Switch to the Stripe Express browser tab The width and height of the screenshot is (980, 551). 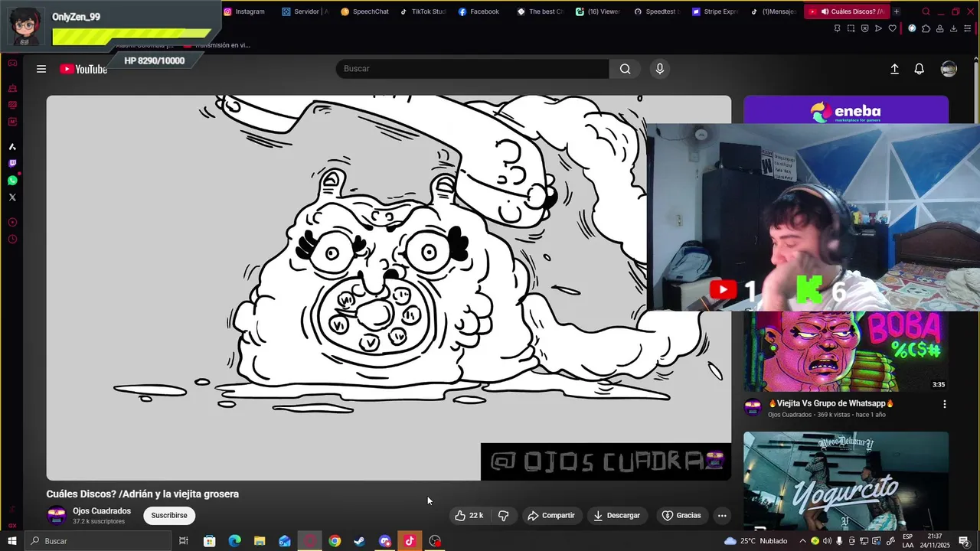(717, 11)
